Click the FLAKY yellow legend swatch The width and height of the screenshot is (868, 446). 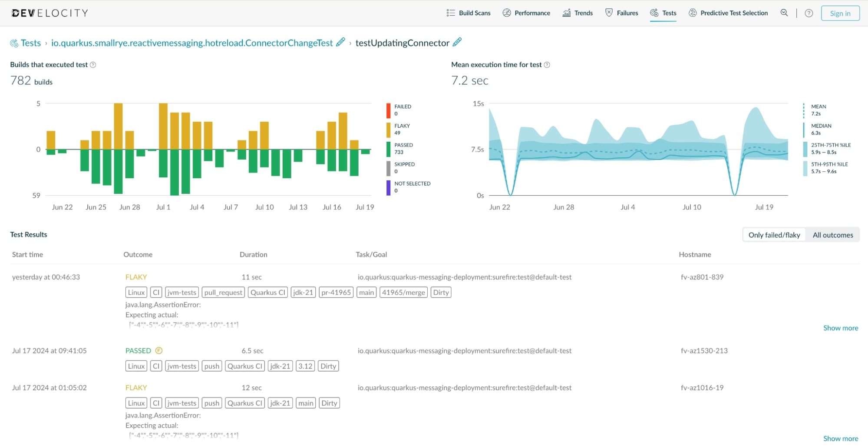pos(388,130)
